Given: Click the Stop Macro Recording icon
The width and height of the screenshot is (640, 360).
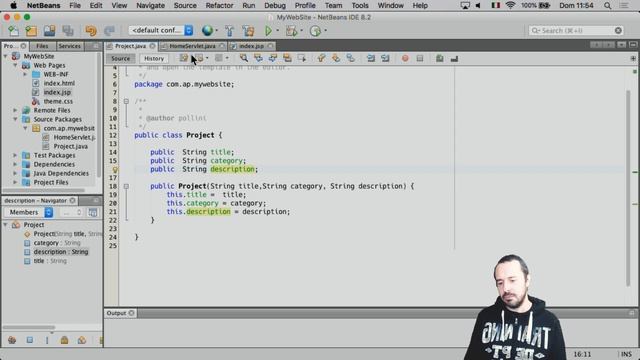Looking at the screenshot, I should pos(420,58).
